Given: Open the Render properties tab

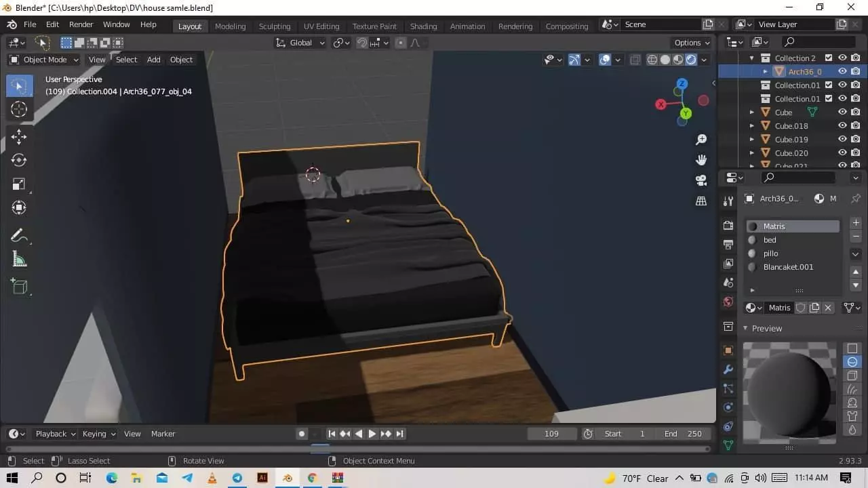Looking at the screenshot, I should [728, 225].
